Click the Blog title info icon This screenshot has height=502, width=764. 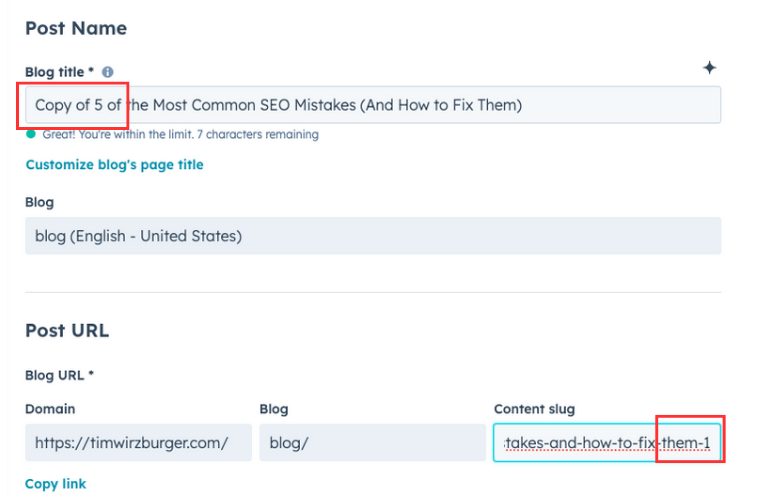point(108,72)
